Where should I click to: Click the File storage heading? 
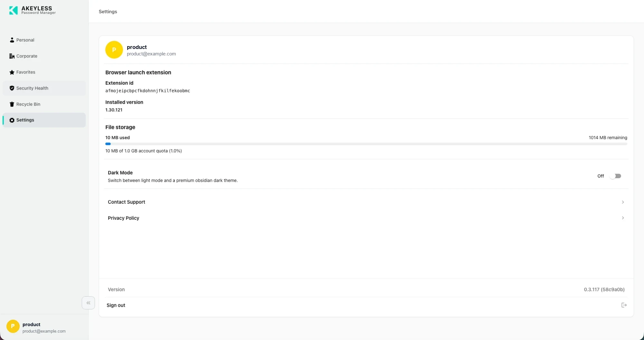[x=120, y=127]
